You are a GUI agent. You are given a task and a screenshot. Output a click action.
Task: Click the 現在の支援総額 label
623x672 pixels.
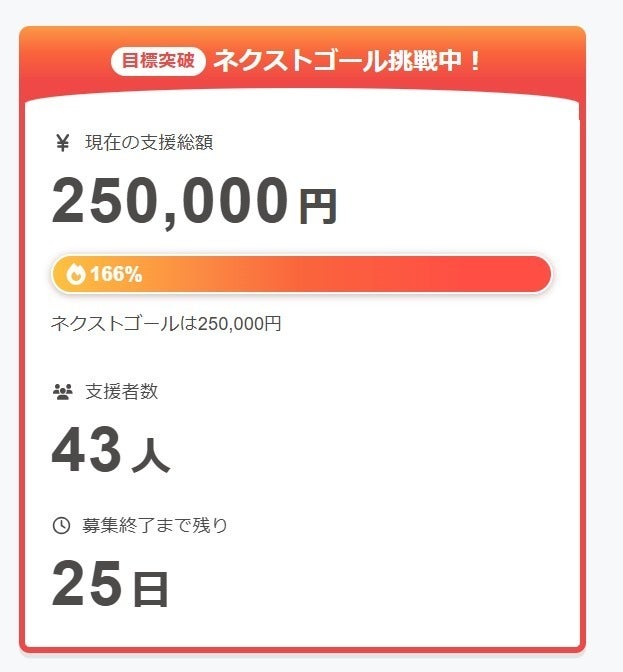(x=149, y=143)
